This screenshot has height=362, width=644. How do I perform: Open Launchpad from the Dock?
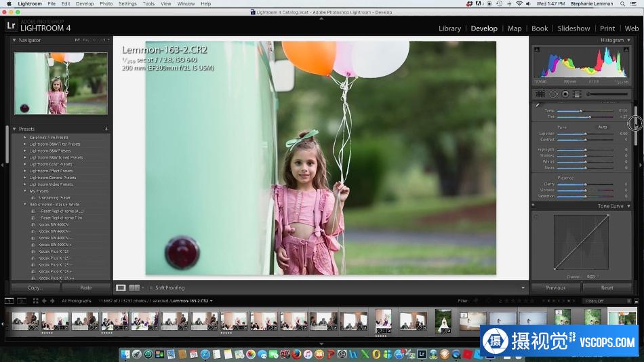tap(137, 354)
